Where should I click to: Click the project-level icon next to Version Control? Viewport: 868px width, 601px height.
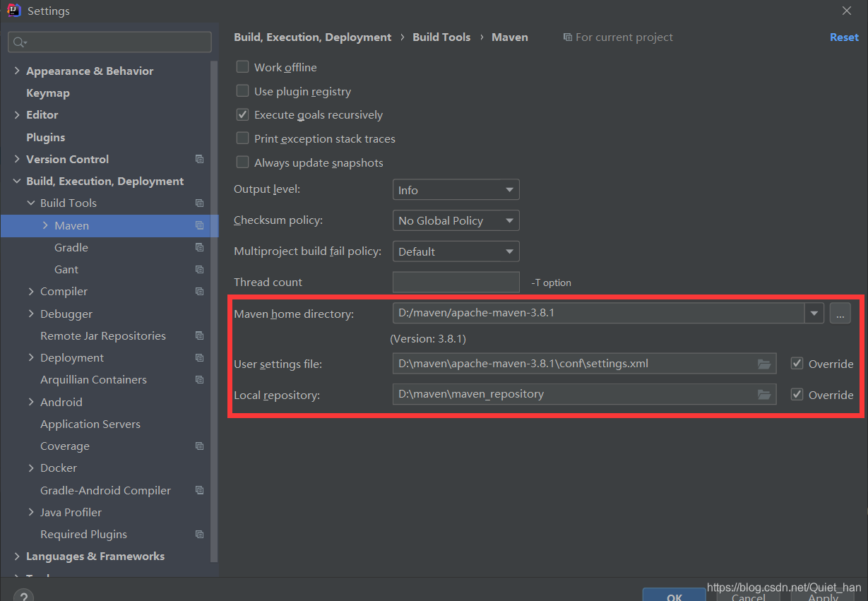pos(199,159)
